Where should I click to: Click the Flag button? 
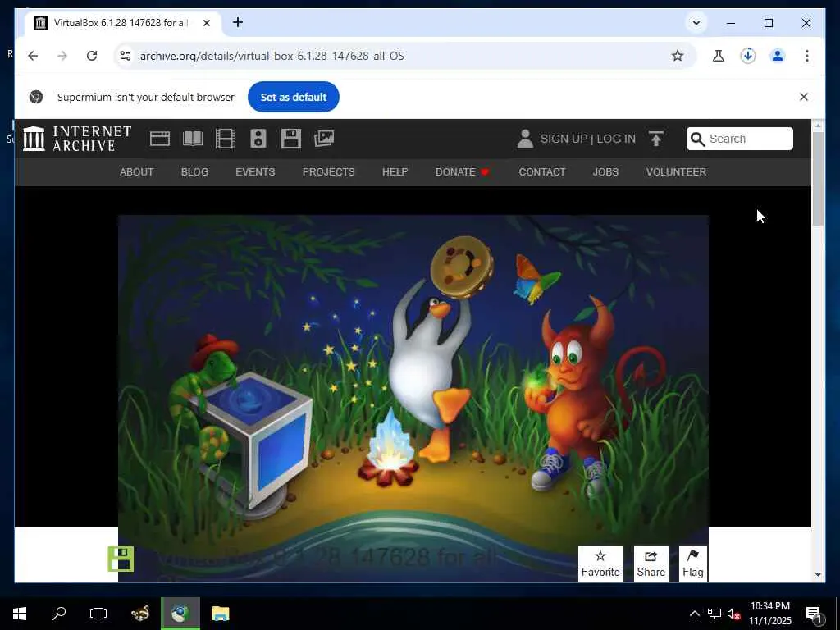click(x=692, y=564)
